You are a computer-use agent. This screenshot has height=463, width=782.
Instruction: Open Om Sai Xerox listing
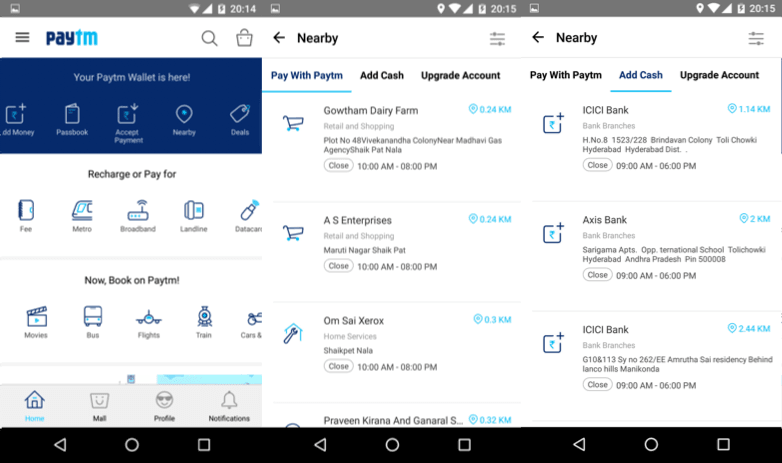point(392,353)
